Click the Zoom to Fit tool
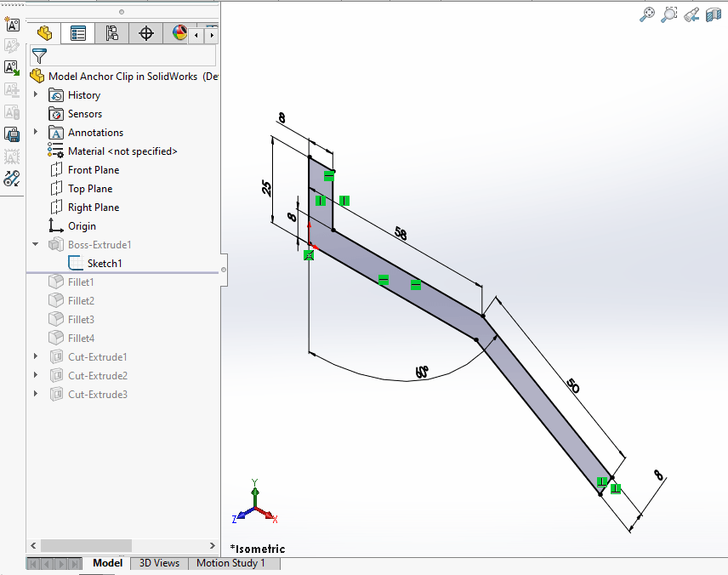 (x=647, y=14)
